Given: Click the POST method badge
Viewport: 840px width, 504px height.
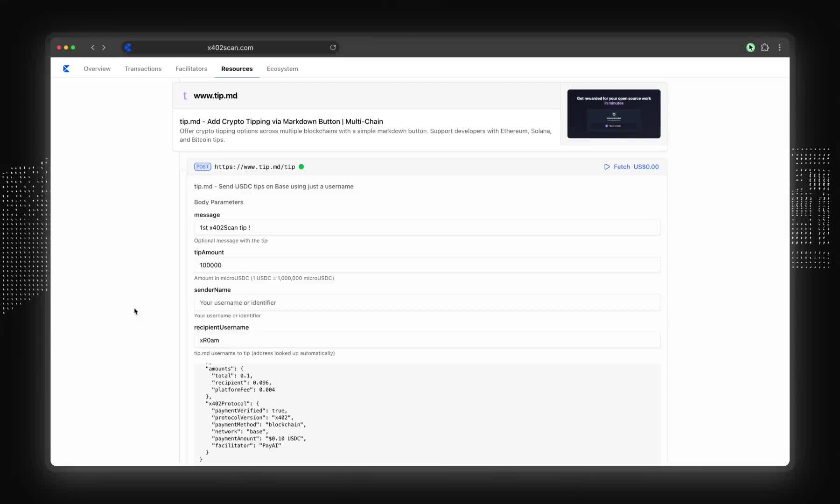Looking at the screenshot, I should click(203, 167).
